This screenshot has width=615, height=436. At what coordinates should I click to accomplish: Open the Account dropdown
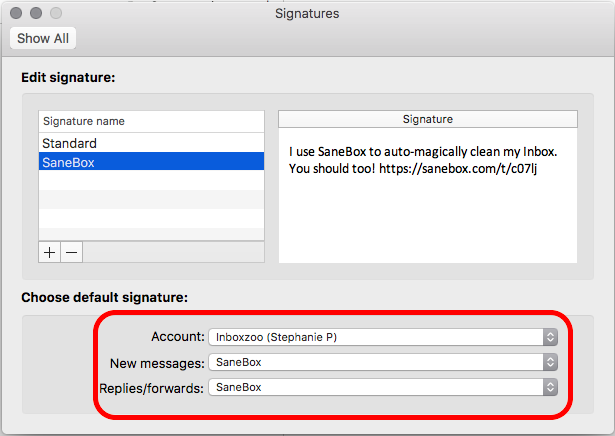pyautogui.click(x=382, y=337)
